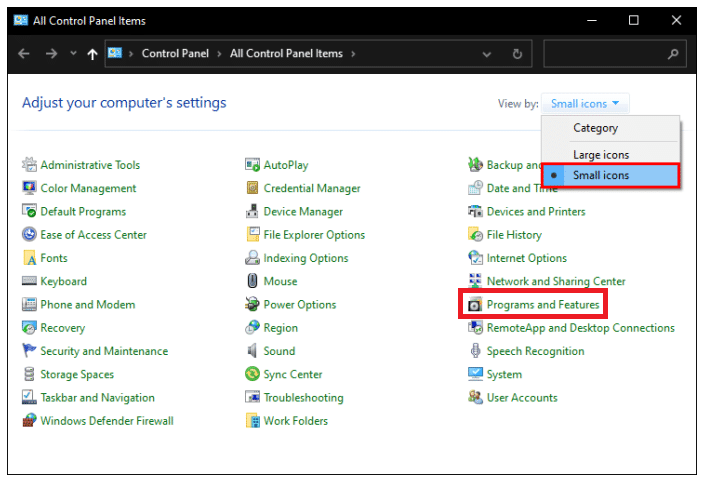
Task: Click the Mouse icon
Action: tap(253, 281)
